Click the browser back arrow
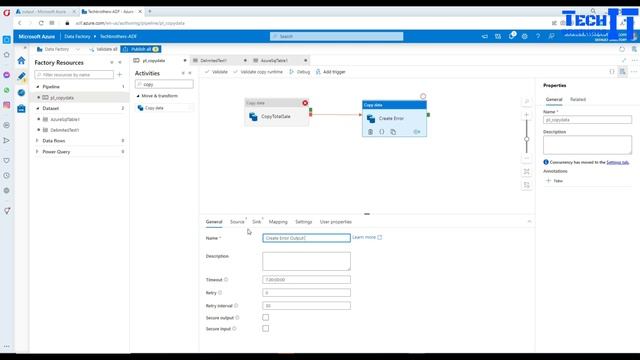640x360 pixels. 20,23
